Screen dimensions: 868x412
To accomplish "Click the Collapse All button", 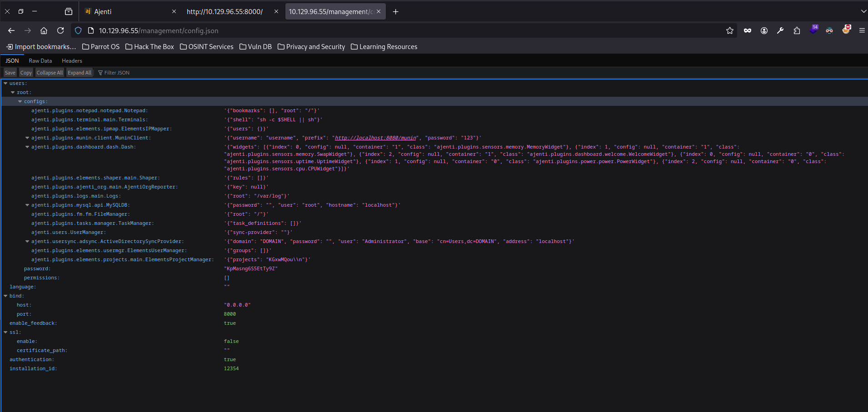I will point(50,73).
